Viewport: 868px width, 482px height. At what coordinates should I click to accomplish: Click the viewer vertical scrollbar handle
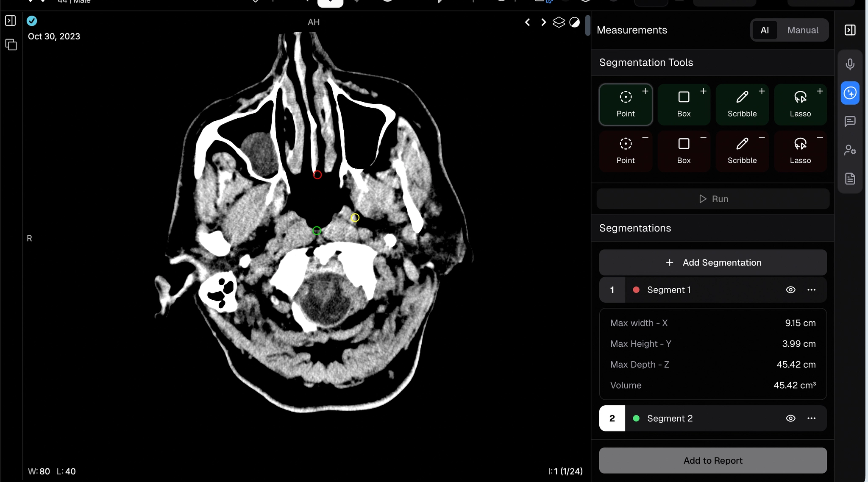click(587, 25)
